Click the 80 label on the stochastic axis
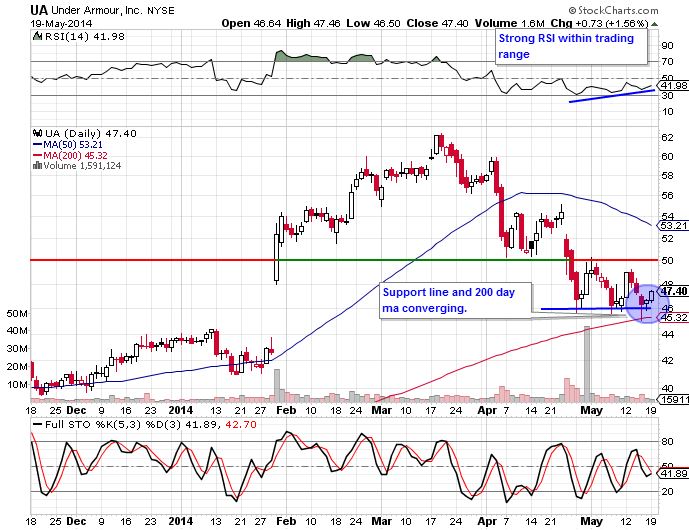689x530 pixels. (x=667, y=442)
